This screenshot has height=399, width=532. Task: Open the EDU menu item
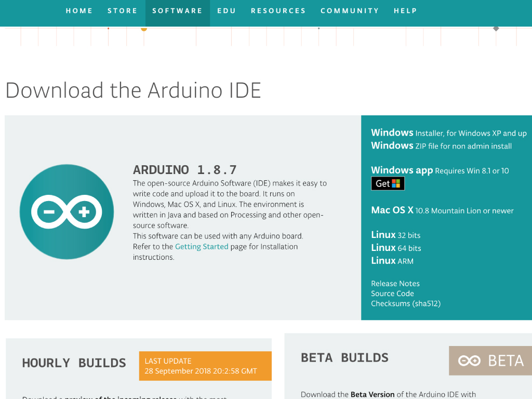pos(227,11)
